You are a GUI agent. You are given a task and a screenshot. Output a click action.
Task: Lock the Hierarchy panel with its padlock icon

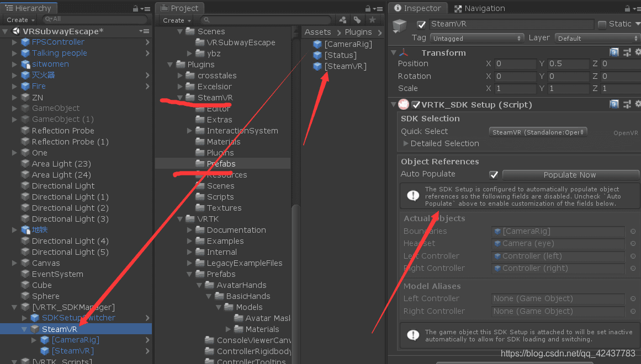[136, 9]
